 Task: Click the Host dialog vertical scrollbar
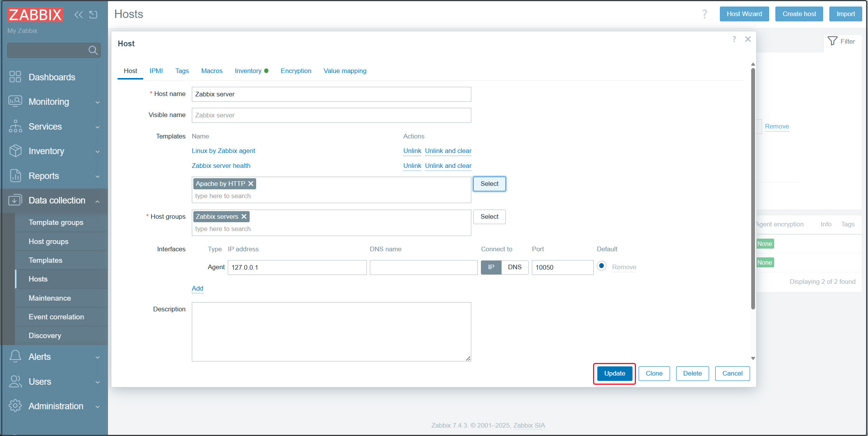tap(753, 187)
